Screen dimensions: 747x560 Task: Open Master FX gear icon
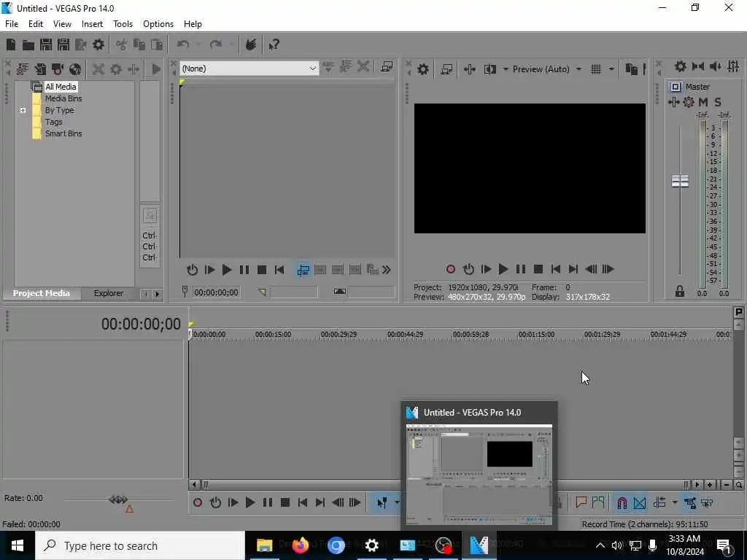689,102
